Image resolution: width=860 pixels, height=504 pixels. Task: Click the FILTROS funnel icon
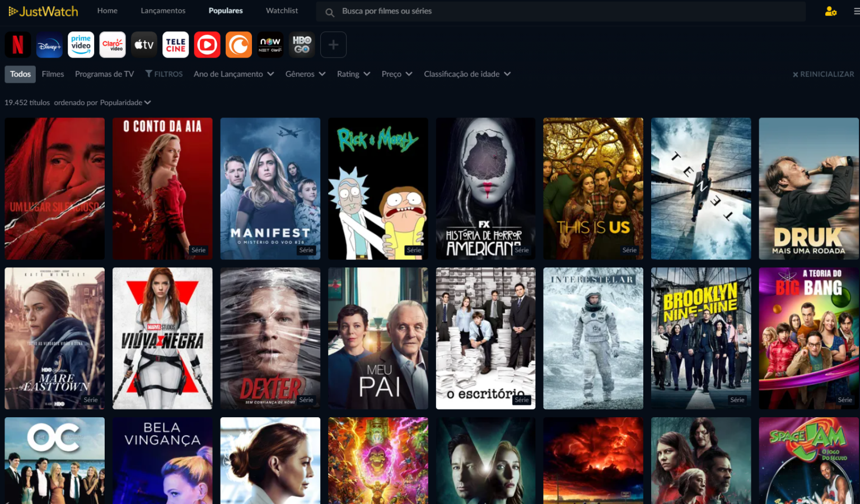point(149,74)
